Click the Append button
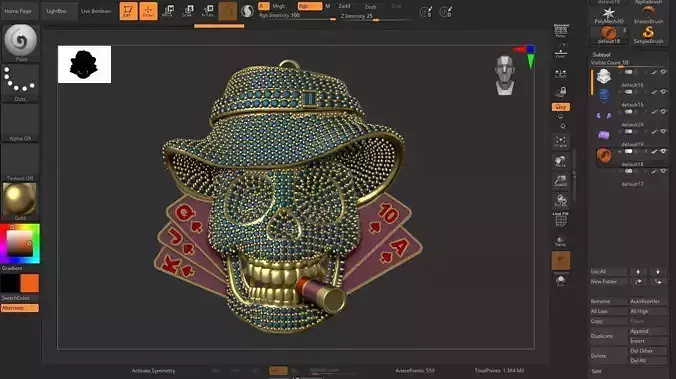Image resolution: width=676 pixels, height=379 pixels. click(x=648, y=331)
